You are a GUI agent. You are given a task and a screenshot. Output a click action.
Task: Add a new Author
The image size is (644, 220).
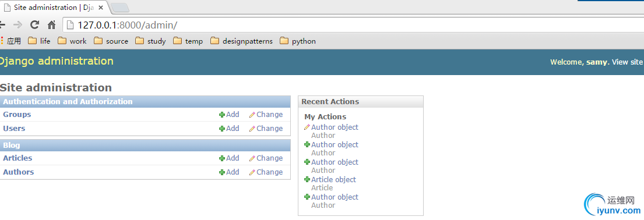click(229, 172)
